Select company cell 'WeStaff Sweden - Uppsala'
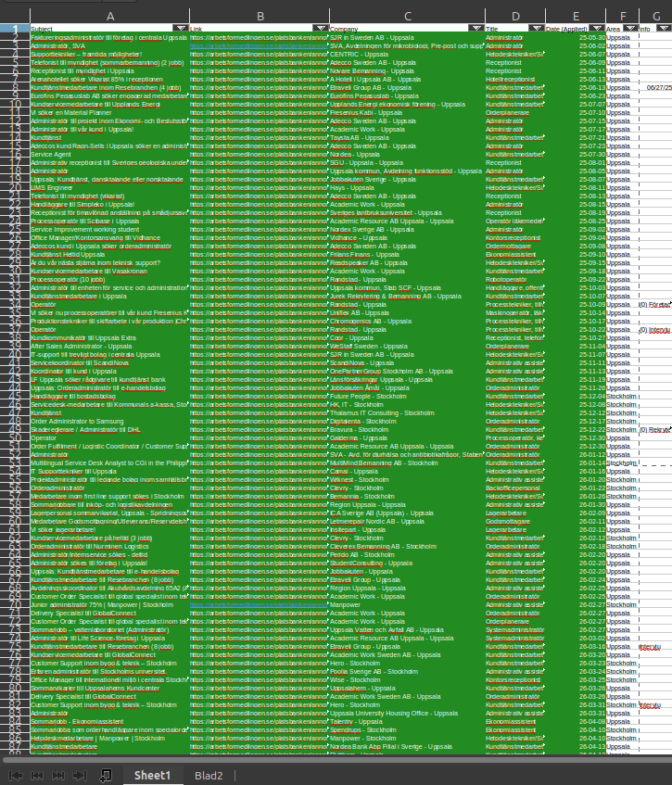Viewport: 672px width, 785px height. pyautogui.click(x=407, y=347)
